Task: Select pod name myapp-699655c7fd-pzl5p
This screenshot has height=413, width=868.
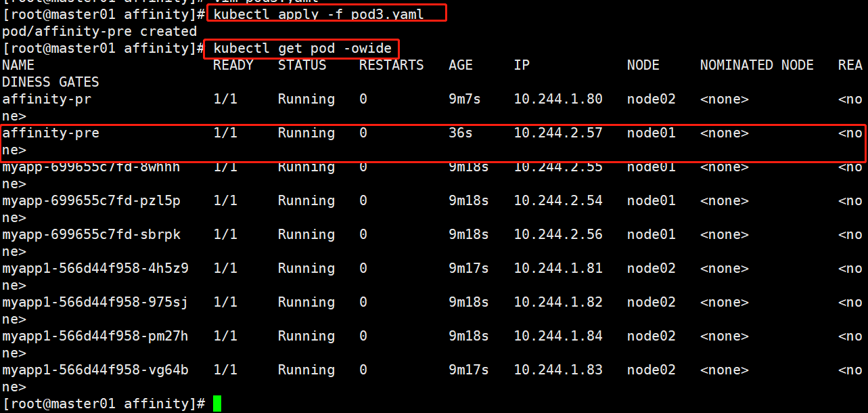Action: (x=91, y=200)
